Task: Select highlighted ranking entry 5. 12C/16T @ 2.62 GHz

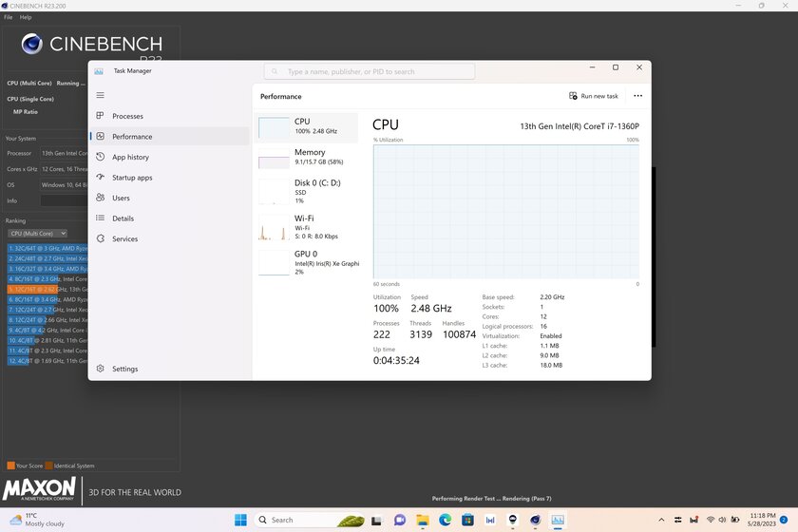Action: (x=47, y=289)
